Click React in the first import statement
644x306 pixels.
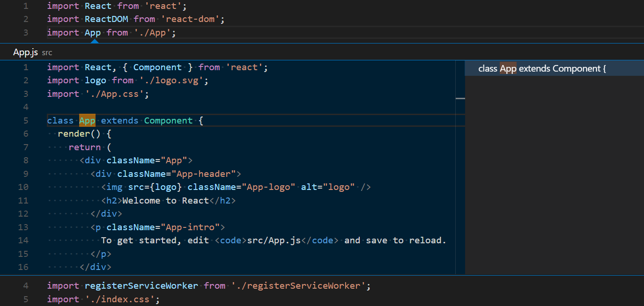pos(98,6)
